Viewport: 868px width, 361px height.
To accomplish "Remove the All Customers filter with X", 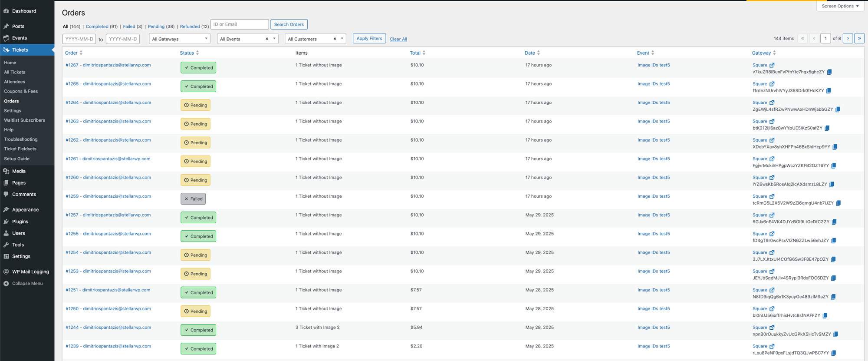I will pyautogui.click(x=335, y=39).
